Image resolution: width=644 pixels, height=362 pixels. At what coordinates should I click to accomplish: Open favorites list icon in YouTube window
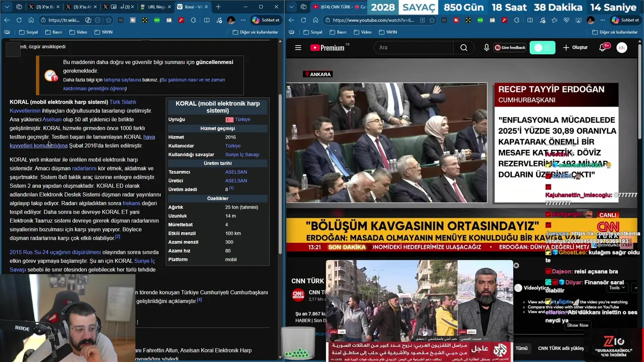[553, 20]
